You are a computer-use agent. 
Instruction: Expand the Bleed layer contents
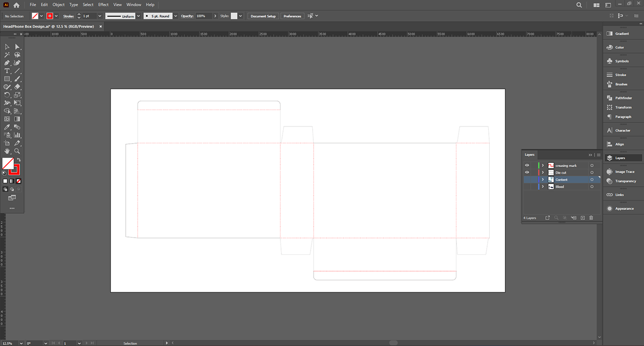543,187
